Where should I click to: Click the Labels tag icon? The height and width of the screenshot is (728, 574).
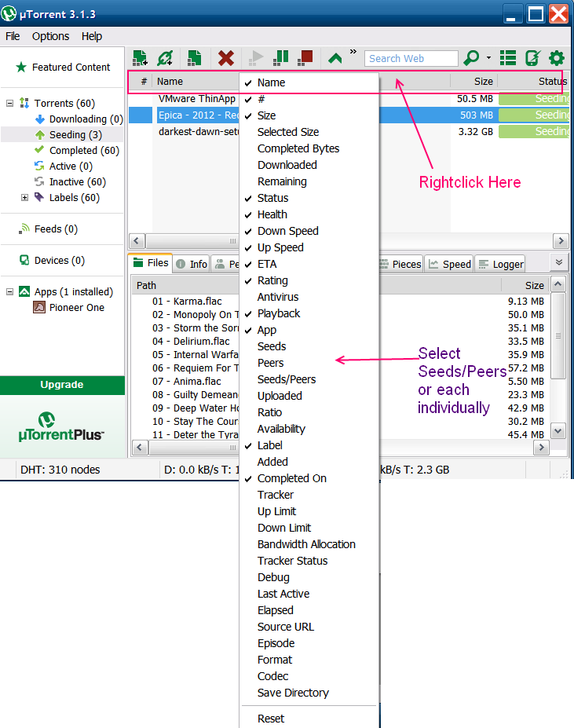(39, 197)
